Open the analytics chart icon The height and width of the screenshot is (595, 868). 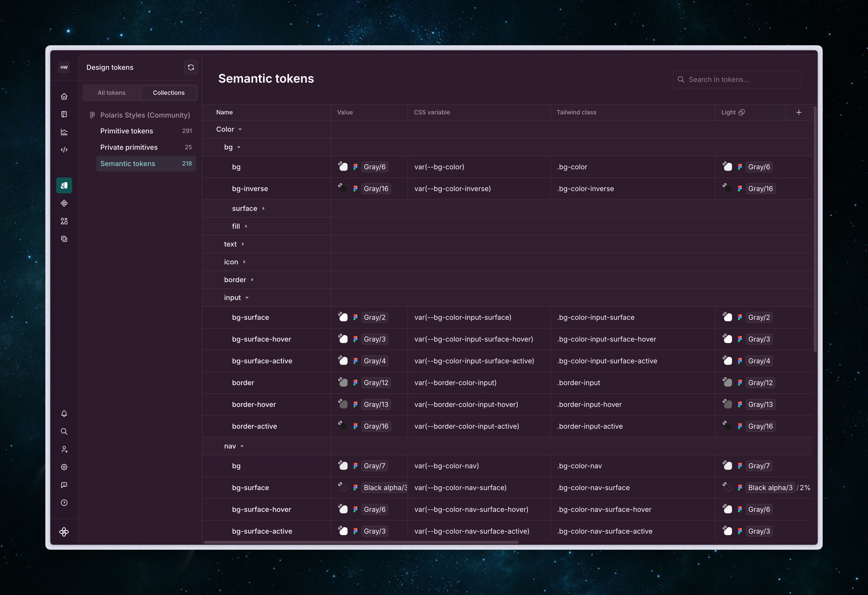[x=64, y=132]
